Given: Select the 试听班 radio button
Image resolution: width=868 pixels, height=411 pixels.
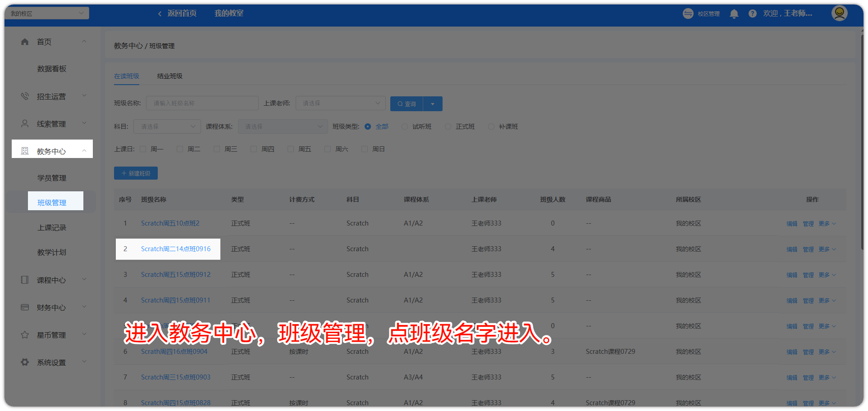Looking at the screenshot, I should coord(405,126).
